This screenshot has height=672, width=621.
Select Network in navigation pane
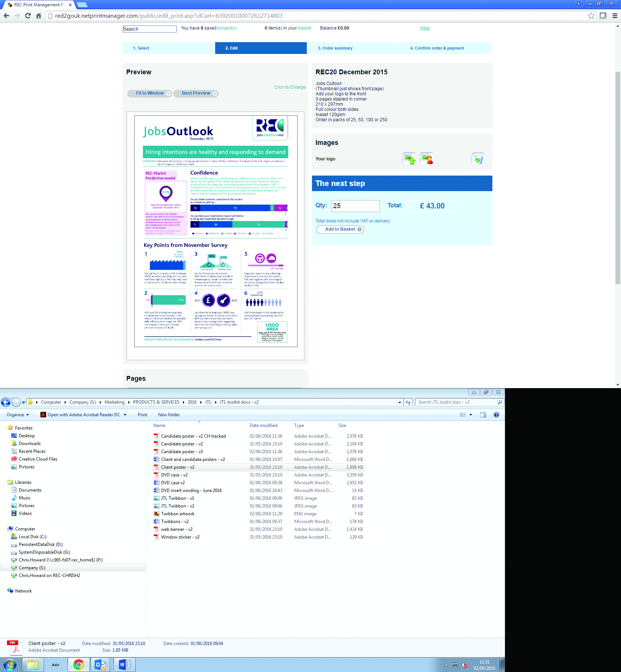[23, 591]
